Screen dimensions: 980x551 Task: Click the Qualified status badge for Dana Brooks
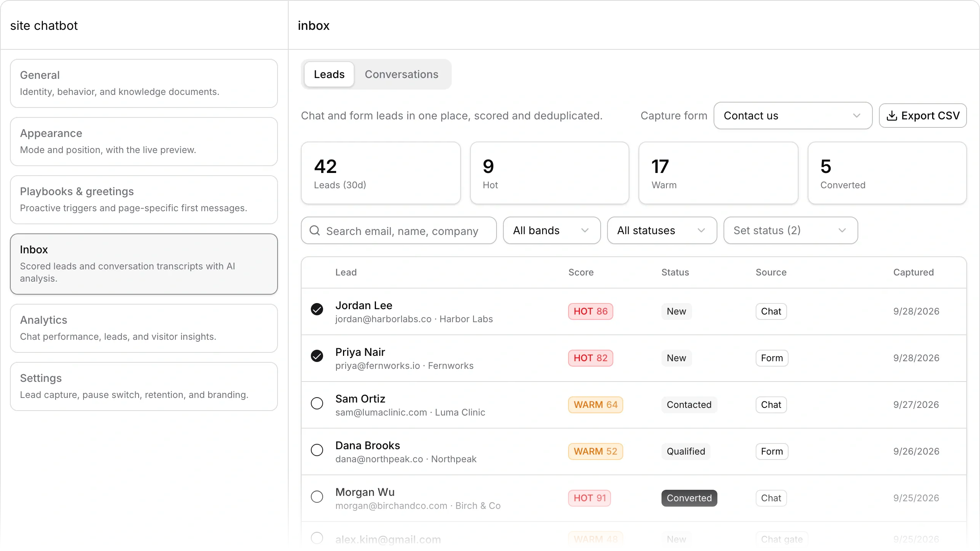pyautogui.click(x=686, y=452)
